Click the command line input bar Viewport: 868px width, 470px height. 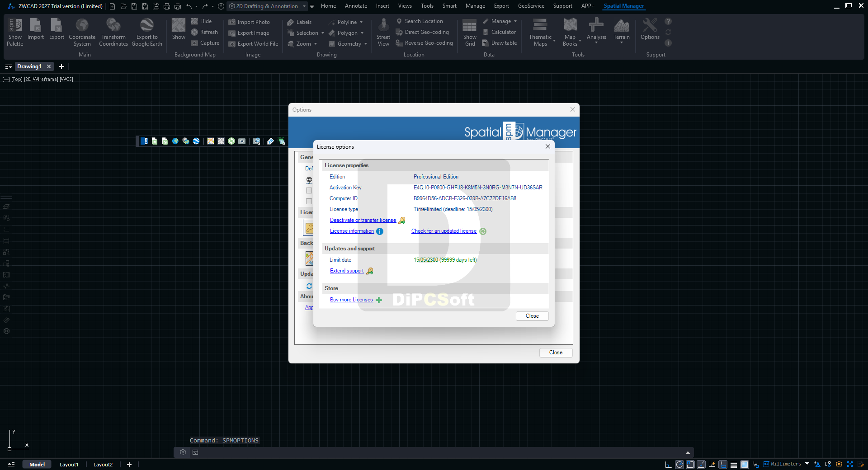[x=434, y=452]
